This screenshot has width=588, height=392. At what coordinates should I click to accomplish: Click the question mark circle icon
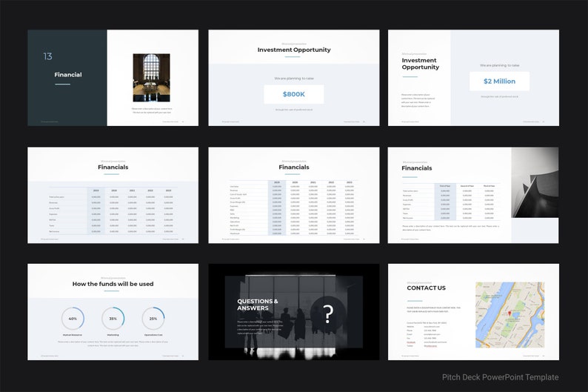[328, 314]
